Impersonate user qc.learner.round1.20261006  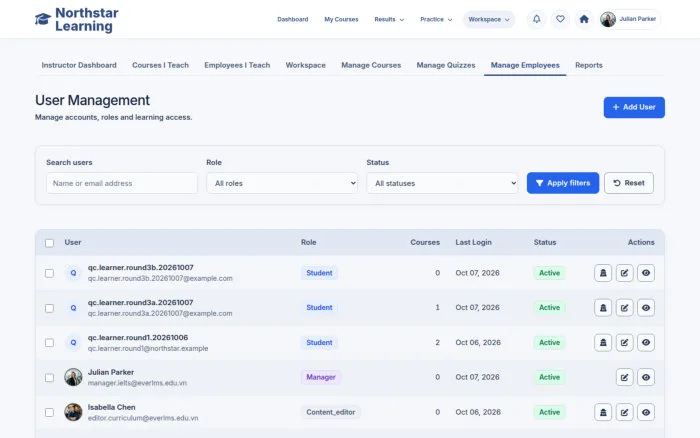[603, 342]
